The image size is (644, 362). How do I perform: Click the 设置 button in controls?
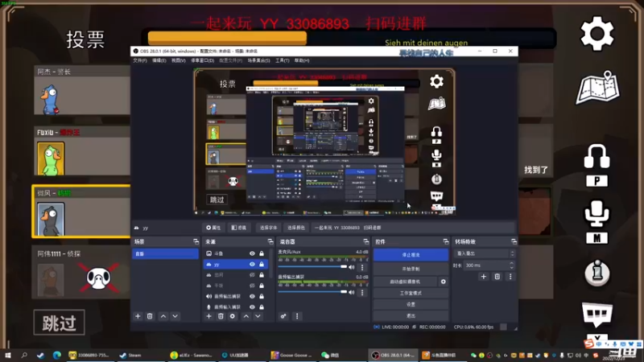point(411,305)
